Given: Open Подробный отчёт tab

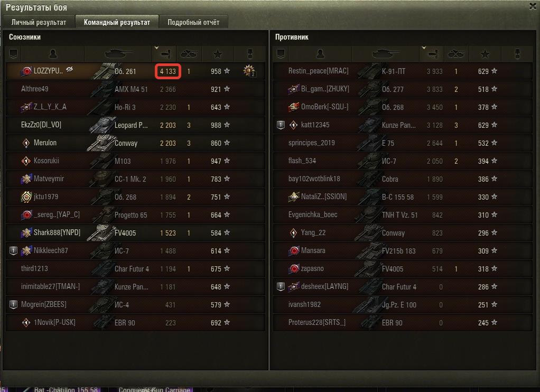Looking at the screenshot, I should (x=193, y=22).
